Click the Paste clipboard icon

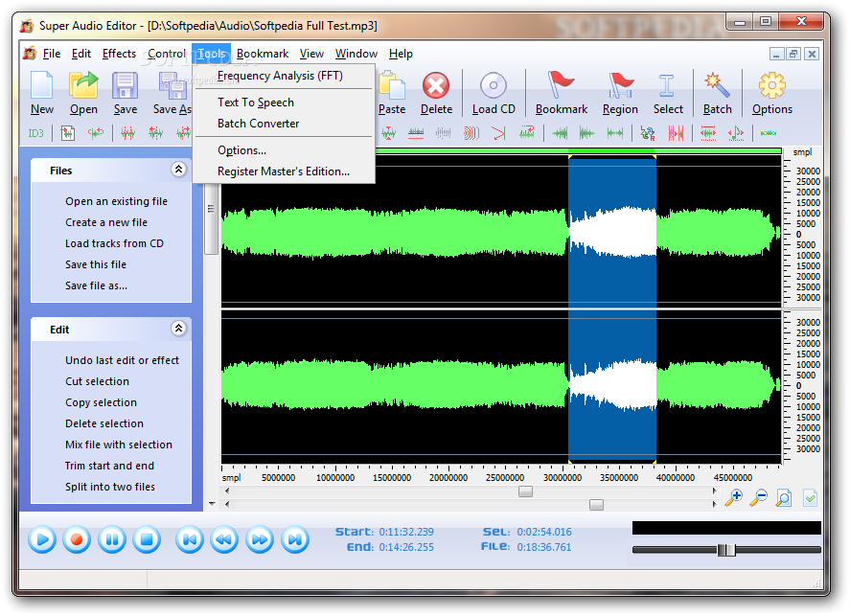(x=393, y=85)
